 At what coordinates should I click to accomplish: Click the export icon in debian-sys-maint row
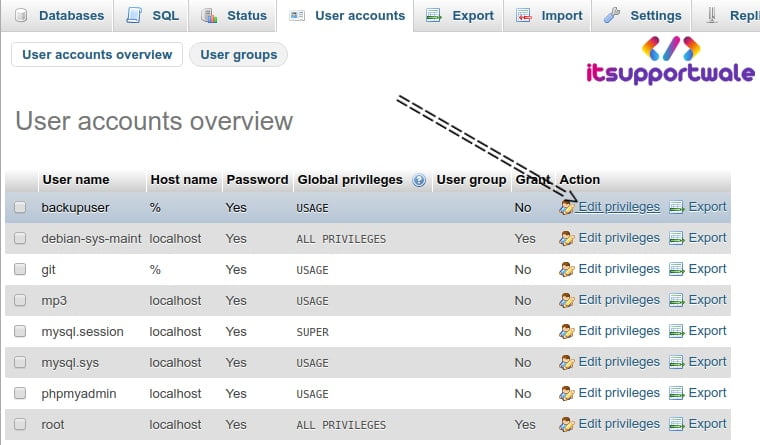677,238
